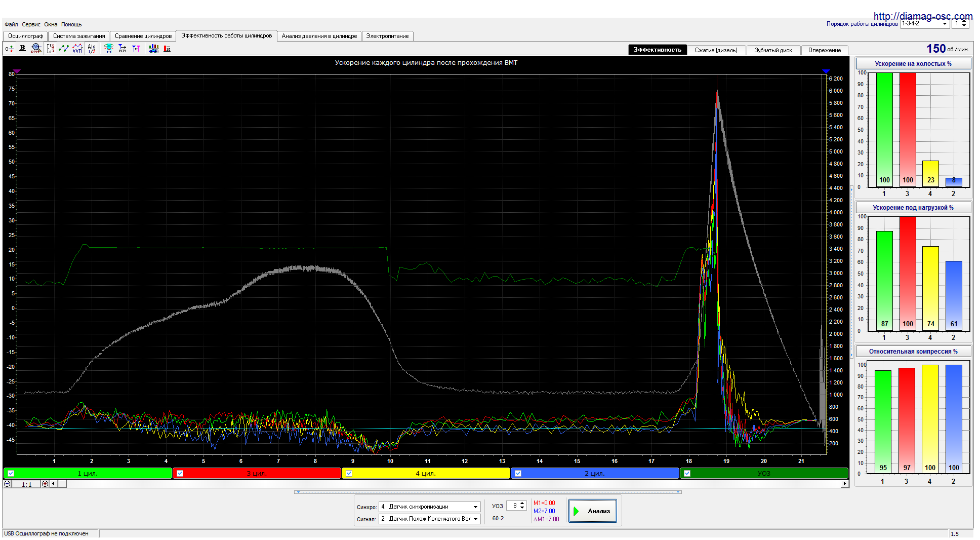Screen dimensions: 980x540
Task: Click the M1=0.00 marker value
Action: click(544, 503)
